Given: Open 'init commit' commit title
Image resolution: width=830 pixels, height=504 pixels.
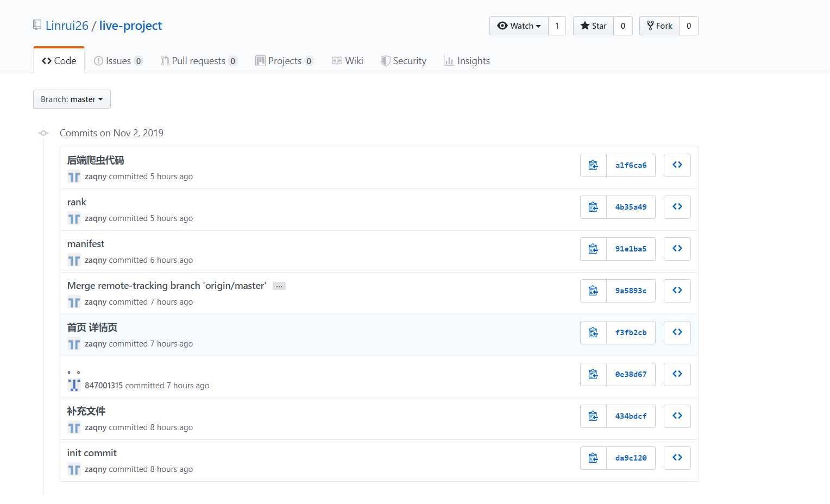Looking at the screenshot, I should tap(92, 453).
